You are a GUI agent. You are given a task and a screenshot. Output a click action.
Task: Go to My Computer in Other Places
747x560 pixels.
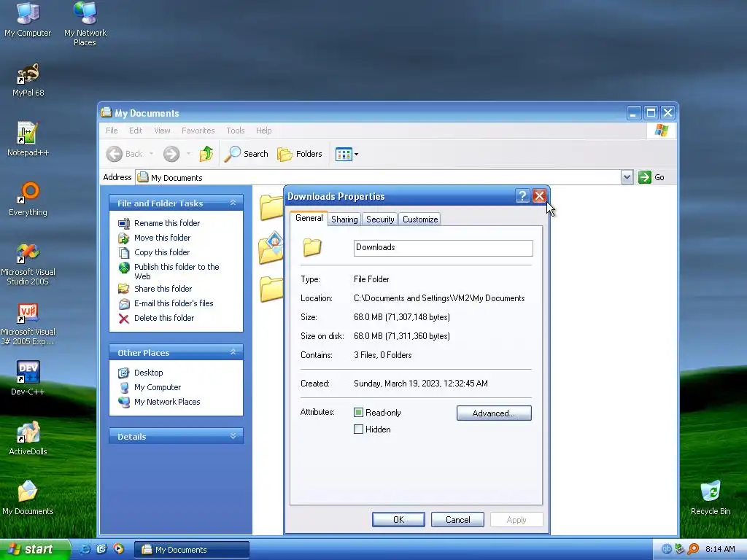[x=158, y=387]
